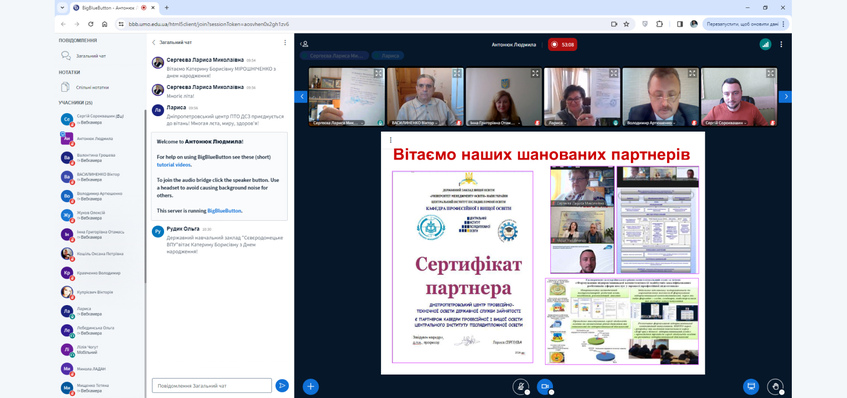Viewport: 847px width, 398px height.
Task: Show previous webcams with left blue arrow
Action: (301, 96)
